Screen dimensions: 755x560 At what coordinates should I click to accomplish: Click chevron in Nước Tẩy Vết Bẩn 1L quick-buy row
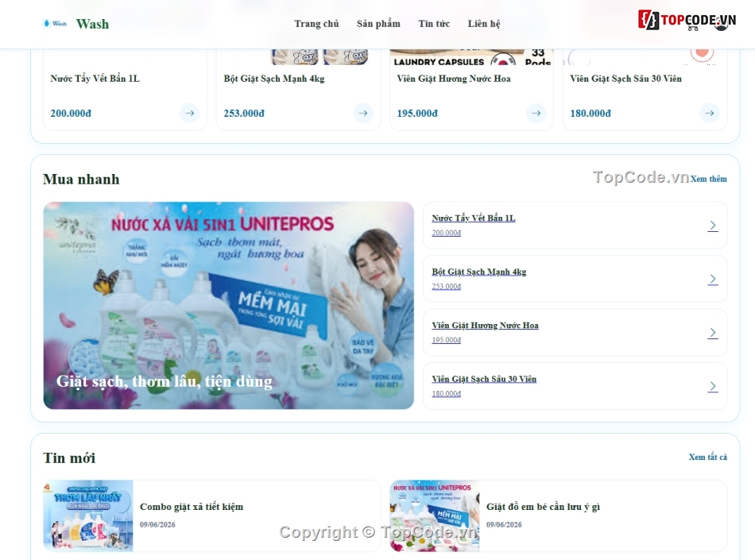tap(713, 226)
